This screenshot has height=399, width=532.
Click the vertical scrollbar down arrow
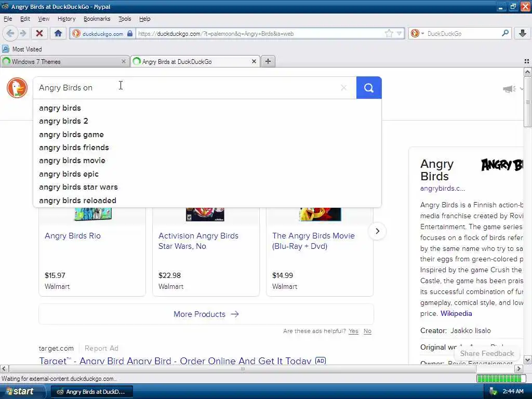coord(527,360)
